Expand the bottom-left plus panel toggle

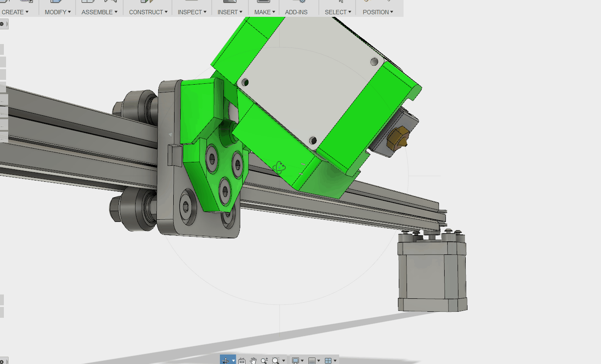(2, 361)
